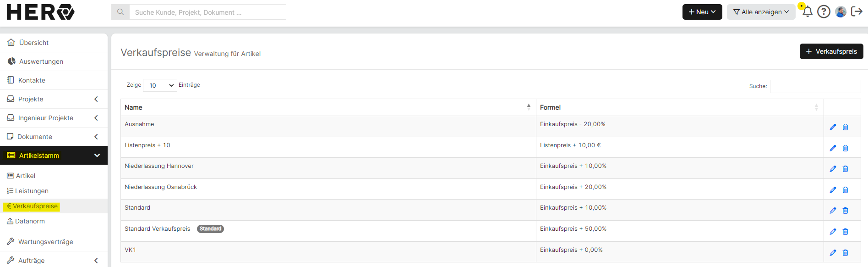Delete Niederlassung Hannover entry
This screenshot has width=868, height=267.
coord(846,169)
